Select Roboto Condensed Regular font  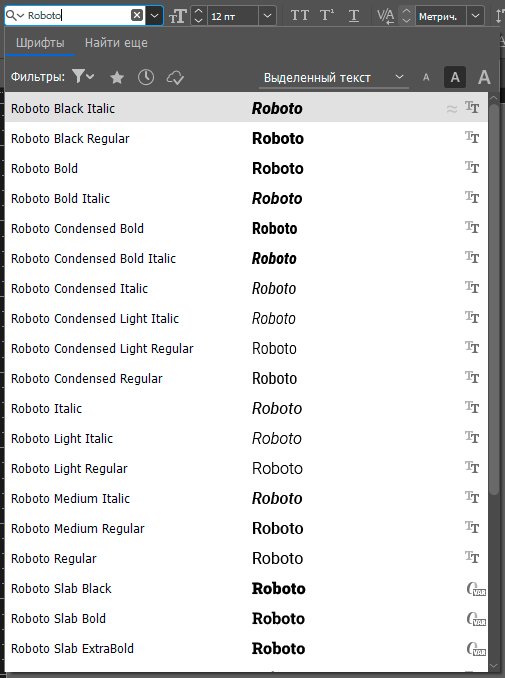[x=246, y=378]
